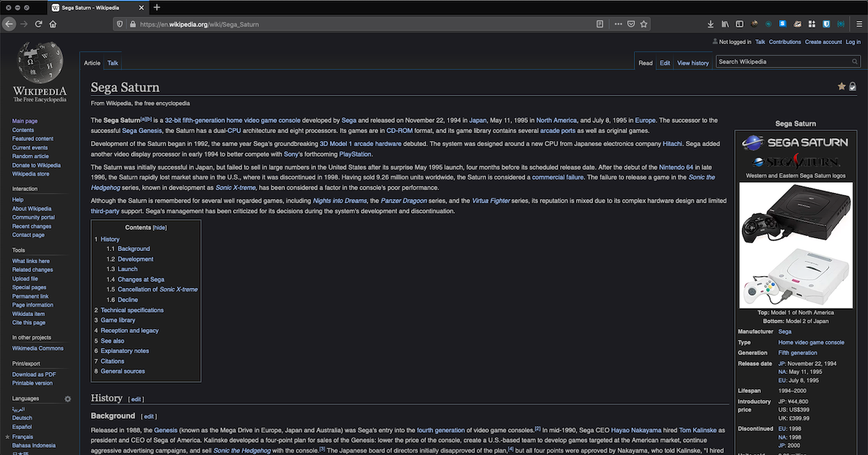Open Fifth generation infobox link
The image size is (868, 455).
pos(798,353)
